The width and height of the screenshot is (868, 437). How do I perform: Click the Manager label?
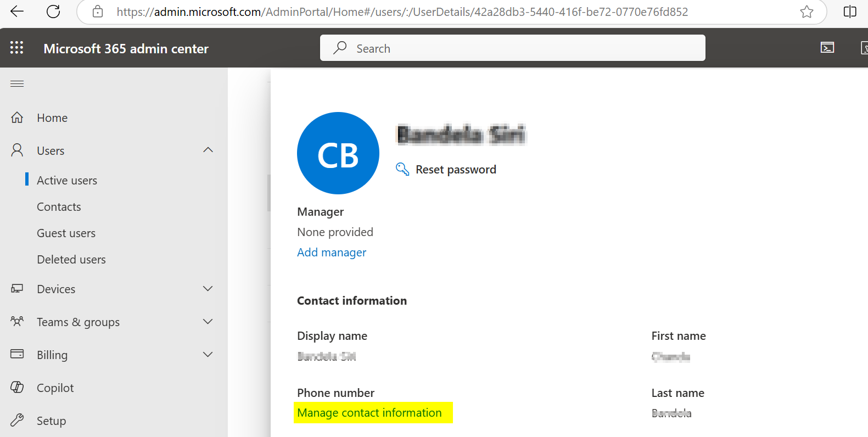click(x=320, y=212)
